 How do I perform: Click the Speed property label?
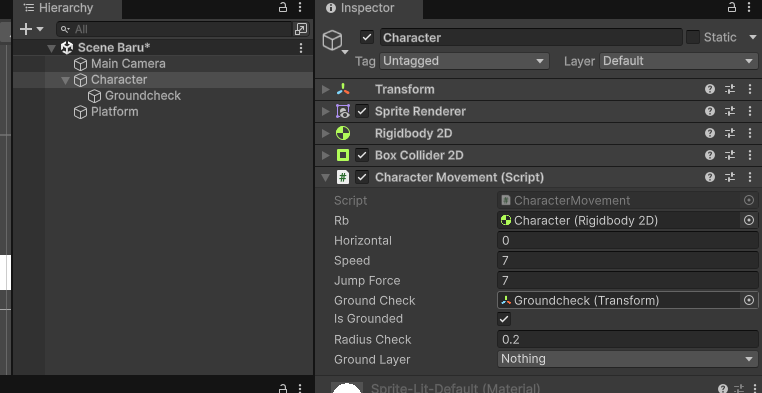point(352,261)
